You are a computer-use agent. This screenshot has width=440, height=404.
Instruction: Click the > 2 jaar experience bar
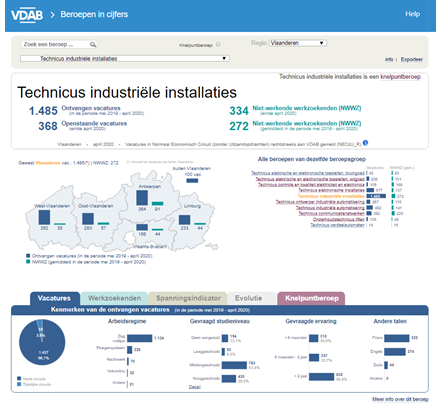click(x=321, y=377)
